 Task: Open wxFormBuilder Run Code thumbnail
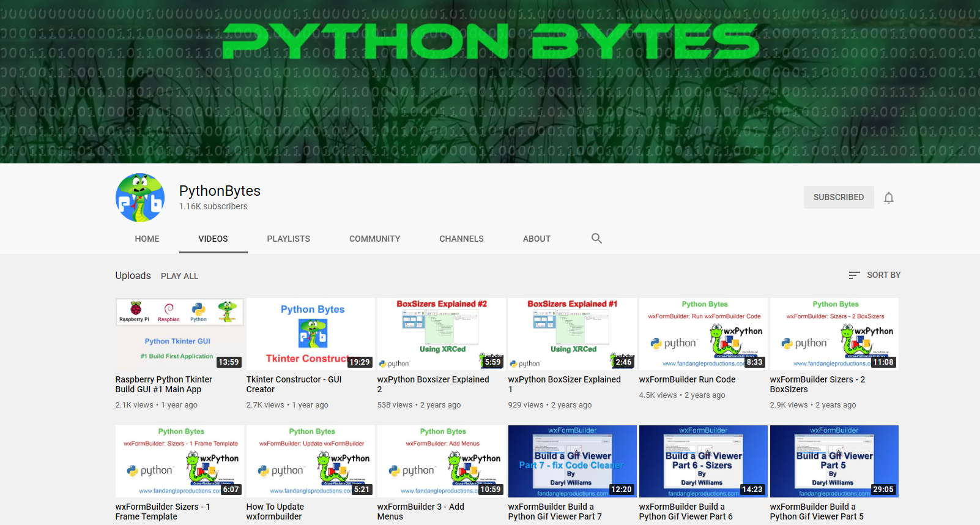[703, 334]
